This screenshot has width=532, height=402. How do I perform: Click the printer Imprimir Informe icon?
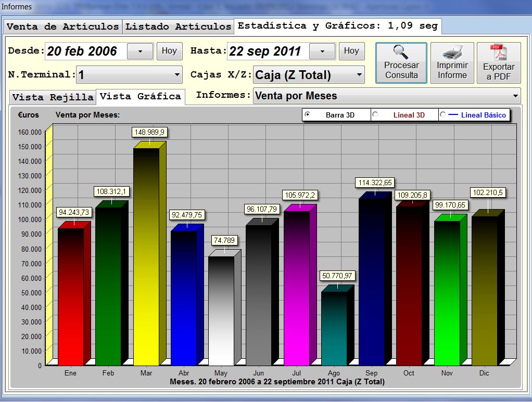coord(452,53)
